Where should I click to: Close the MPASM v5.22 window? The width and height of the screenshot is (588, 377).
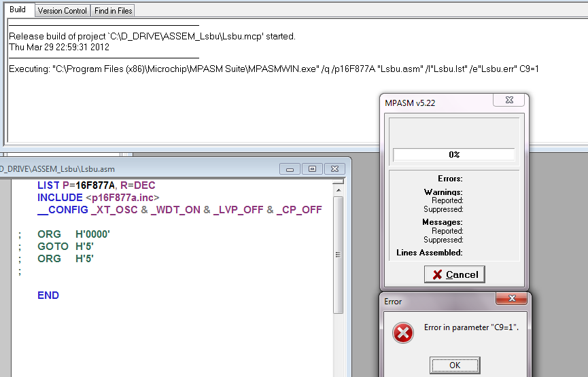pos(508,101)
